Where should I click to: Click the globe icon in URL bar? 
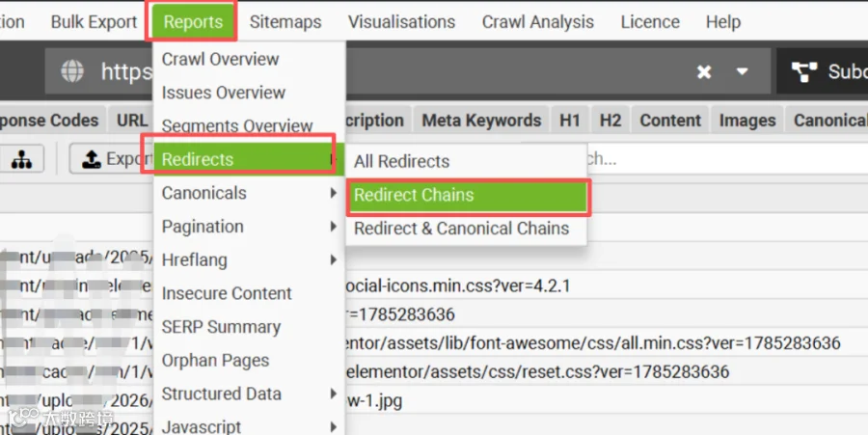click(72, 71)
